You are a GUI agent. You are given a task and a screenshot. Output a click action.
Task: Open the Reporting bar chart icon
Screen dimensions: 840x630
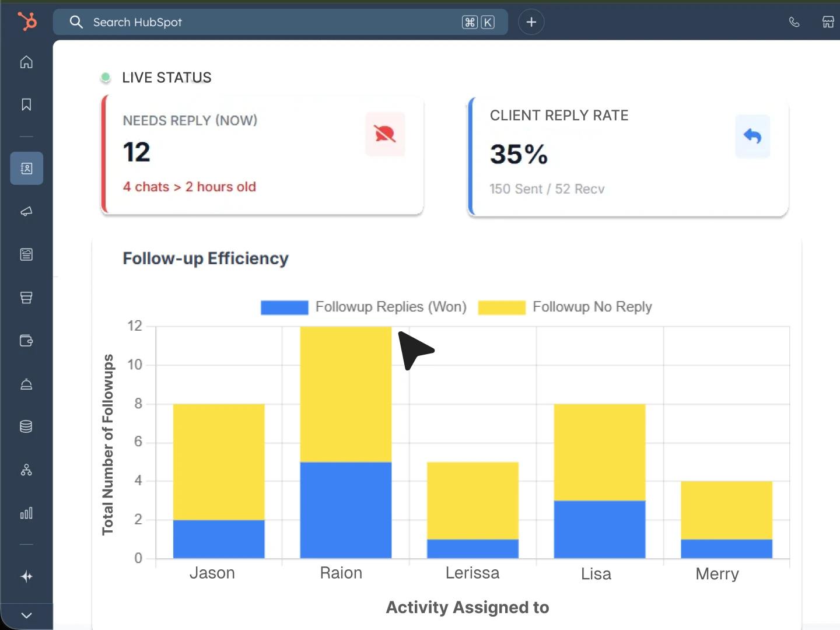tap(26, 514)
